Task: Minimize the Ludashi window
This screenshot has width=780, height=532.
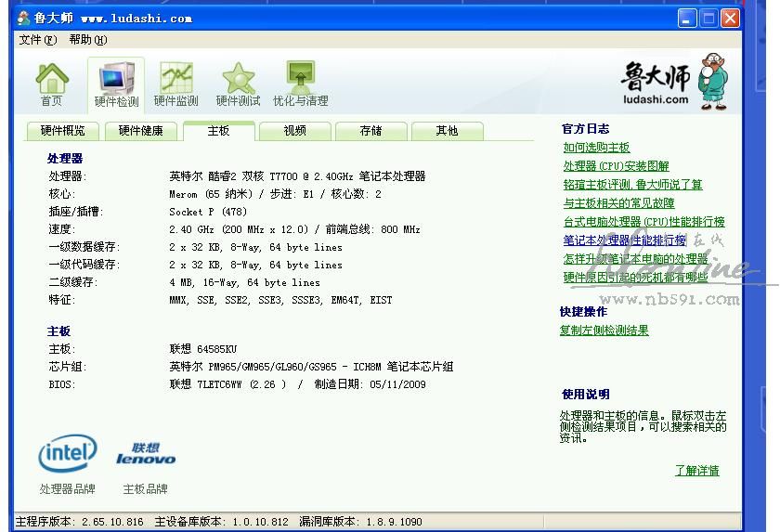Action: coord(687,19)
